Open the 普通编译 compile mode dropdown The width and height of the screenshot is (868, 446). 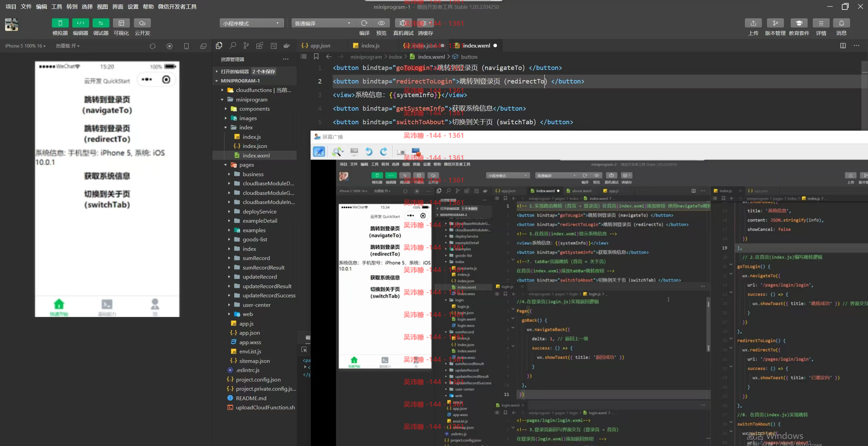coord(323,23)
